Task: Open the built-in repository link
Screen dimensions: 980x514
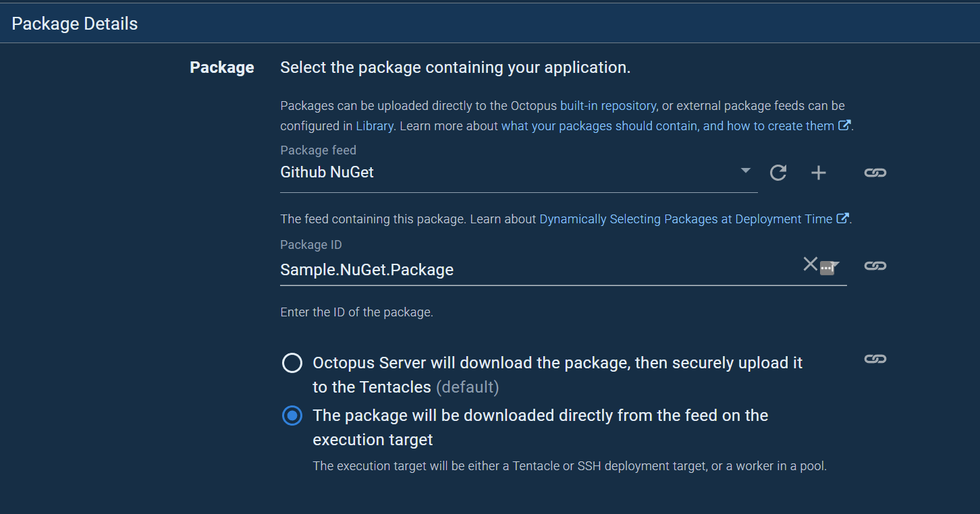Action: pyautogui.click(x=607, y=105)
